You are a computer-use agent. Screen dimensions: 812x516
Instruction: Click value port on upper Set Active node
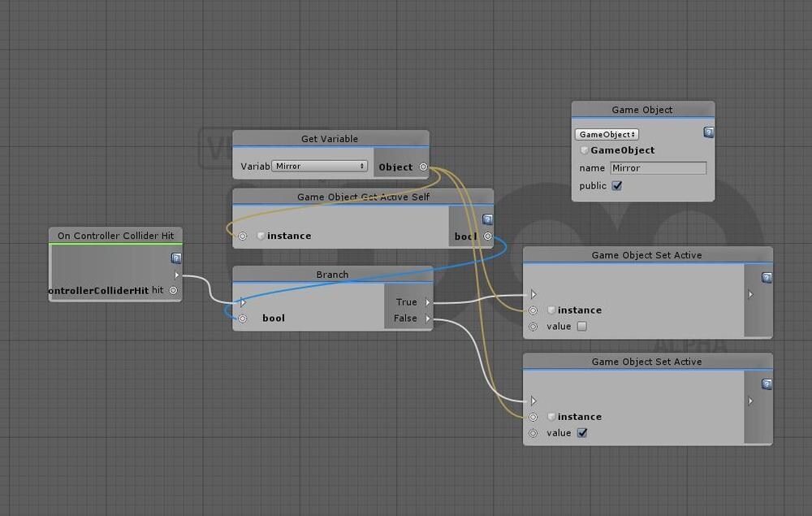tap(533, 327)
